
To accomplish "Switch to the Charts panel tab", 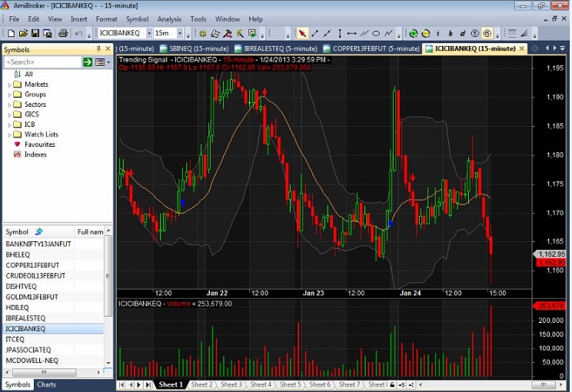I will (47, 384).
